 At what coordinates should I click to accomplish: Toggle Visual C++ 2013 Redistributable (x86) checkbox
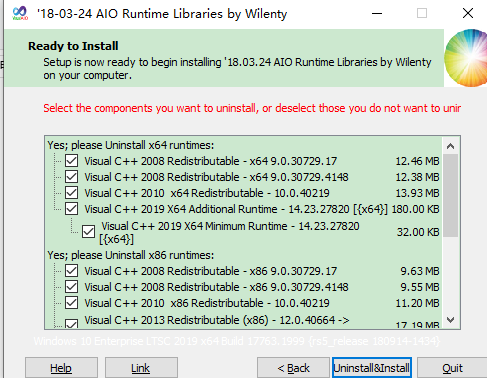tap(72, 324)
